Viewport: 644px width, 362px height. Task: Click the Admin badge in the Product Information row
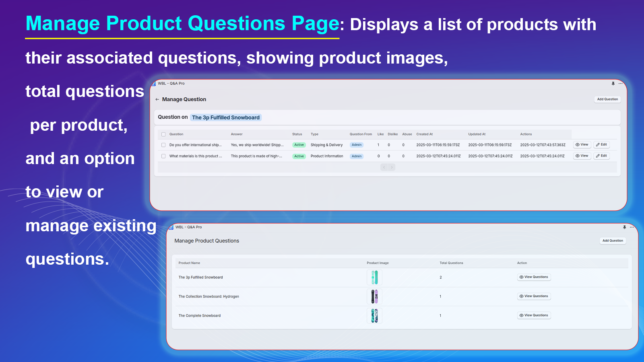tap(357, 156)
